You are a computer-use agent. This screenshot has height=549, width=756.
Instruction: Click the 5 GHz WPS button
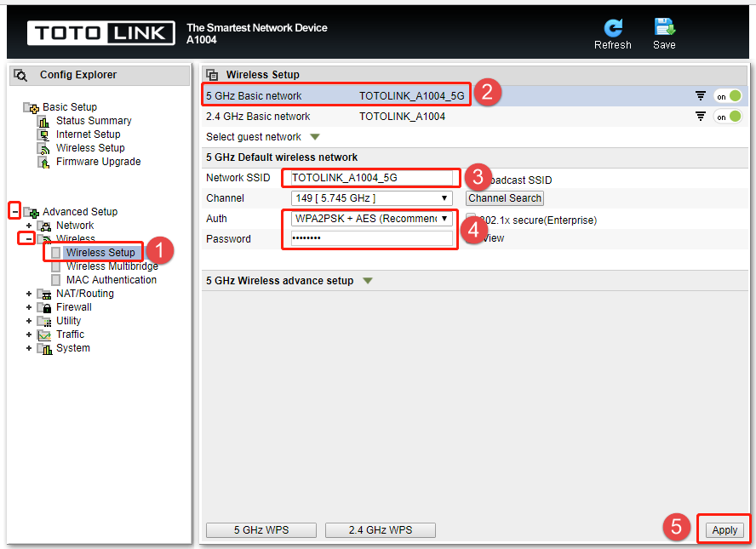tap(261, 530)
